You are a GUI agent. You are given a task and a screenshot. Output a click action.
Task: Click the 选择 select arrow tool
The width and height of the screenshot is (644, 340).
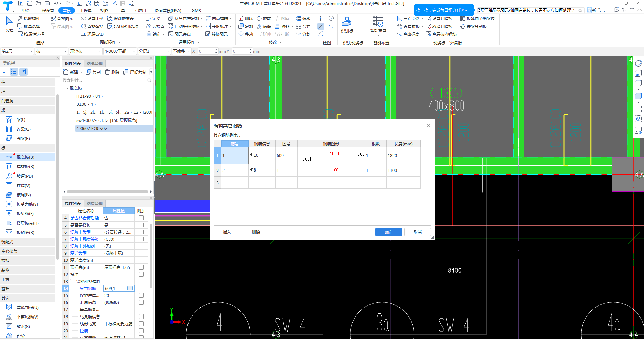[x=9, y=25]
